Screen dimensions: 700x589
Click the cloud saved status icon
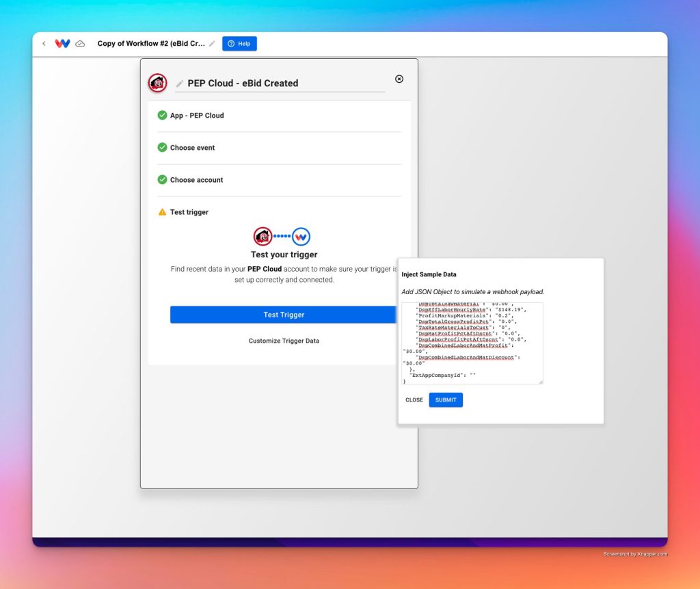80,44
